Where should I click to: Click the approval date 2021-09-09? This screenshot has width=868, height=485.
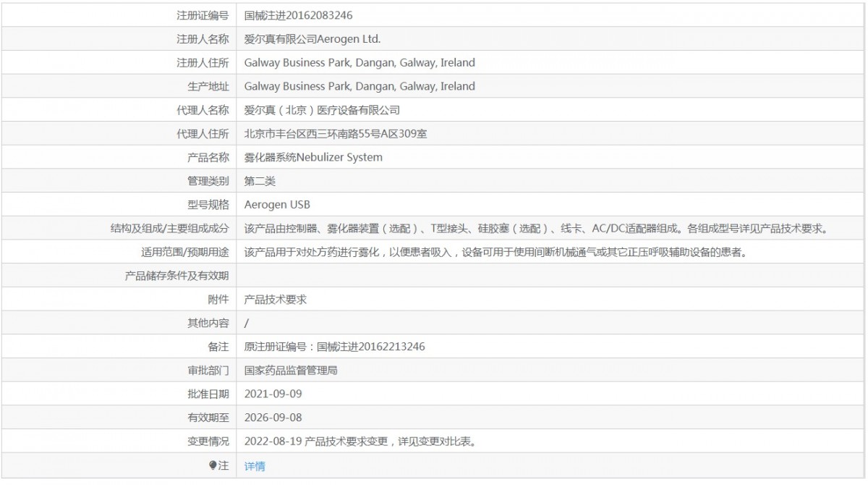pyautogui.click(x=273, y=395)
